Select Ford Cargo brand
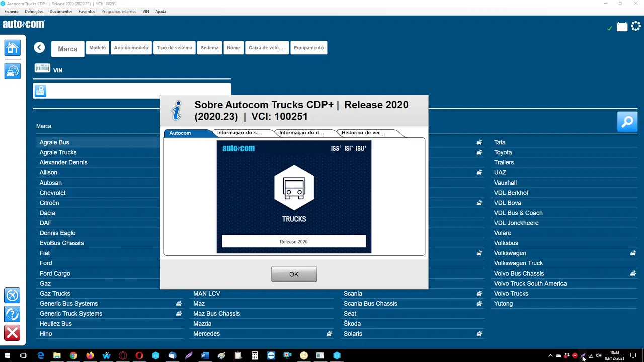Viewport: 644px width, 362px height. click(55, 273)
